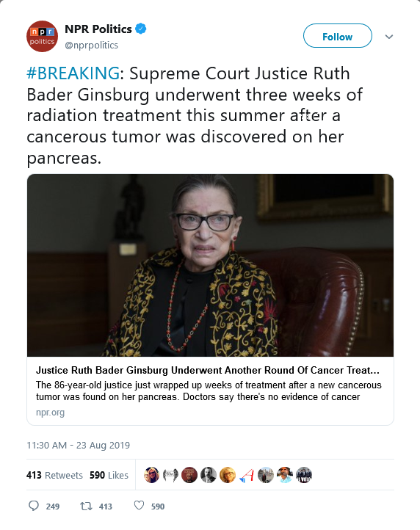The image size is (420, 530).
Task: Follow NPR Politics account
Action: point(338,36)
